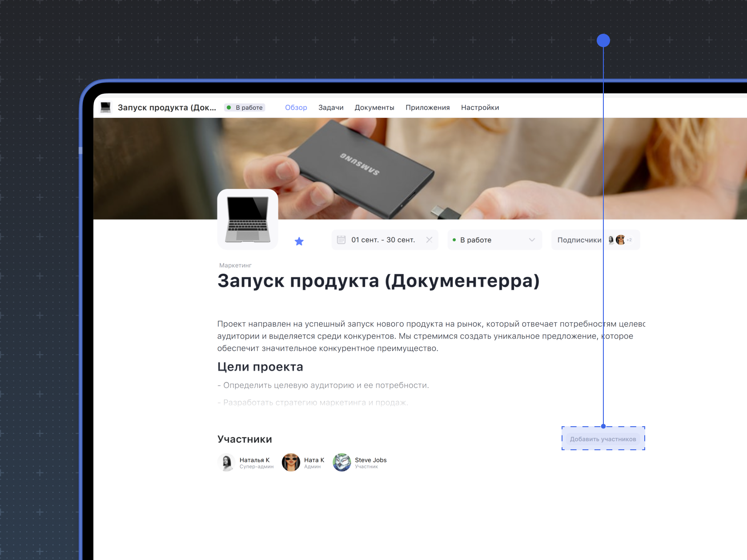Open the В работе status dropdown
Screen dimensions: 747x560
click(494, 240)
